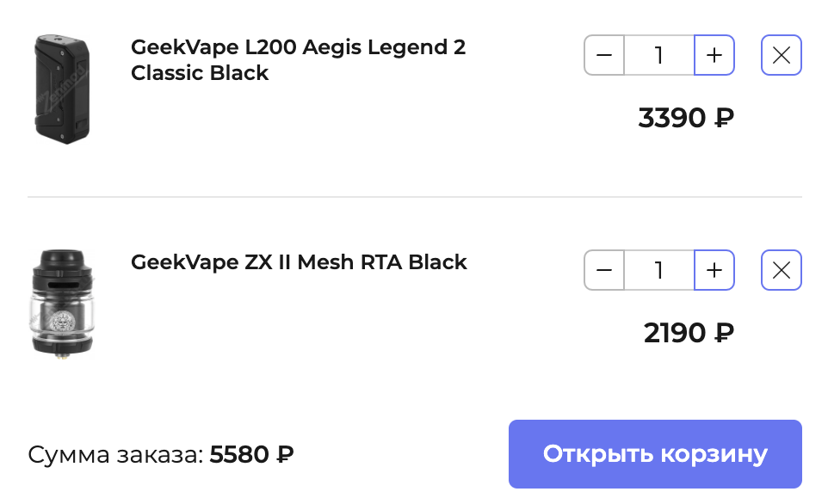Image resolution: width=828 pixels, height=504 pixels.
Task: Decrease quantity of GeekVape L200 Aegis Legend 2
Action: (604, 56)
